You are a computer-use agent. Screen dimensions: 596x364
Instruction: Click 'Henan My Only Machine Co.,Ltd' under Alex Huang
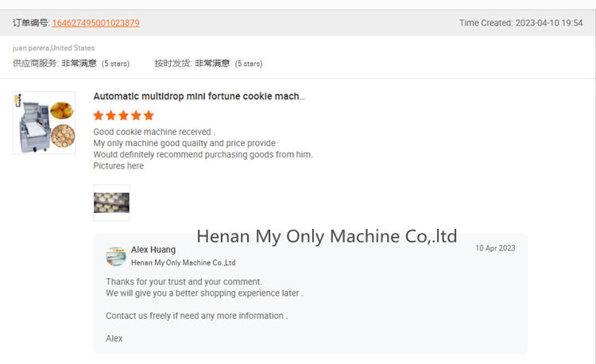[184, 262]
